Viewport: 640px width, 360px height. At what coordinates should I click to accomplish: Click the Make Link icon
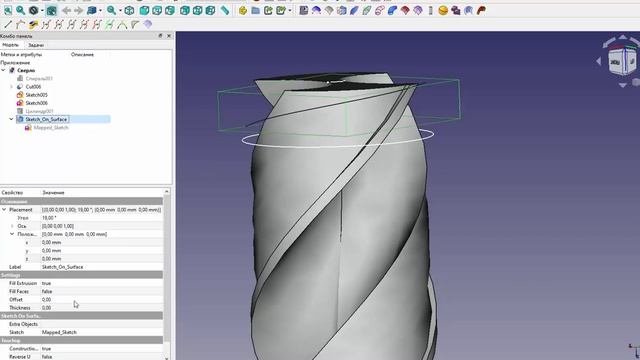pyautogui.click(x=268, y=11)
